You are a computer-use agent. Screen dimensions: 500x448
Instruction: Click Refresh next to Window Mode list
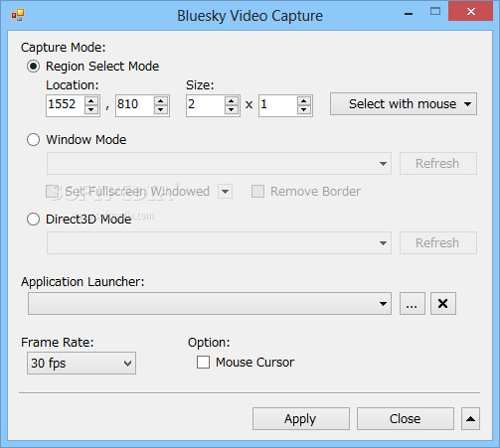[438, 164]
